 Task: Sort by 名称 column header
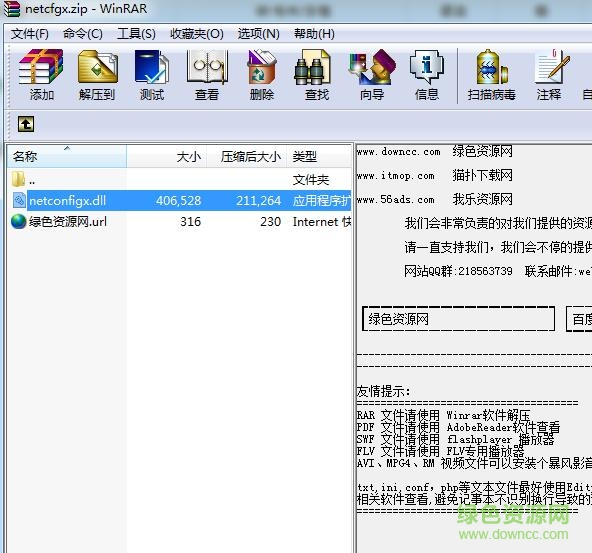pos(67,156)
